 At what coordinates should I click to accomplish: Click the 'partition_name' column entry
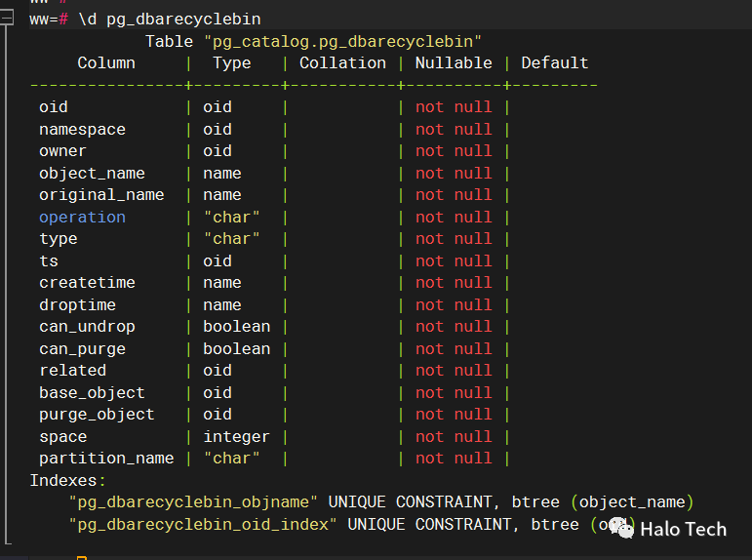[x=106, y=459]
